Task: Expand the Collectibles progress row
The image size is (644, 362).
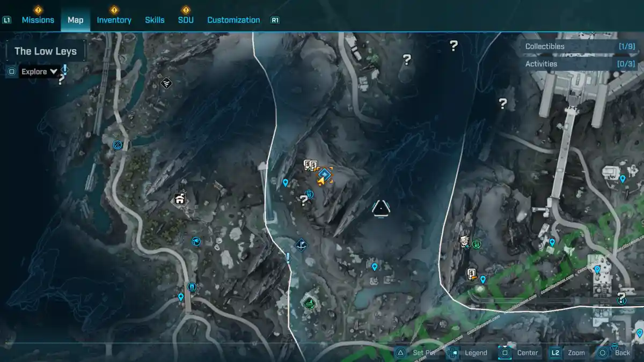Action: click(580, 47)
